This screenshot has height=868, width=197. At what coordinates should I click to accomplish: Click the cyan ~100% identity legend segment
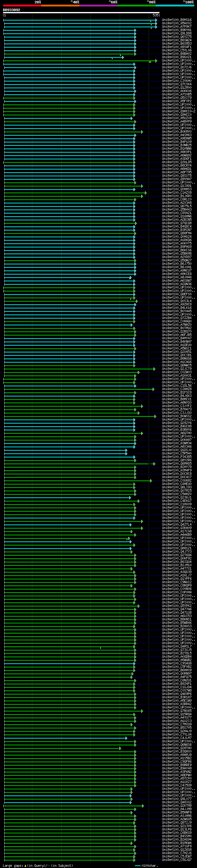tap(175, 6)
